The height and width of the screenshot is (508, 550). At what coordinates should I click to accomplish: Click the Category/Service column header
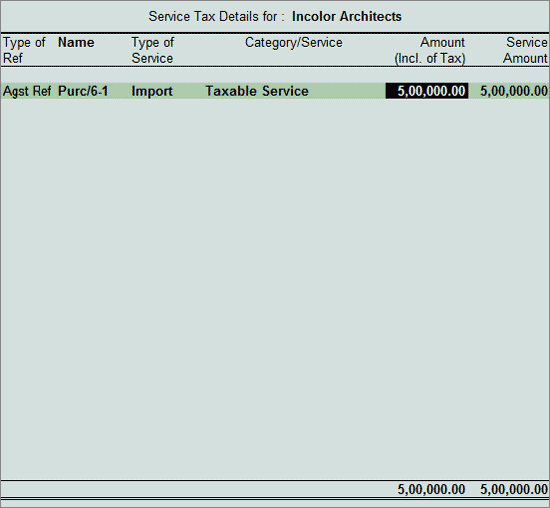(x=294, y=42)
